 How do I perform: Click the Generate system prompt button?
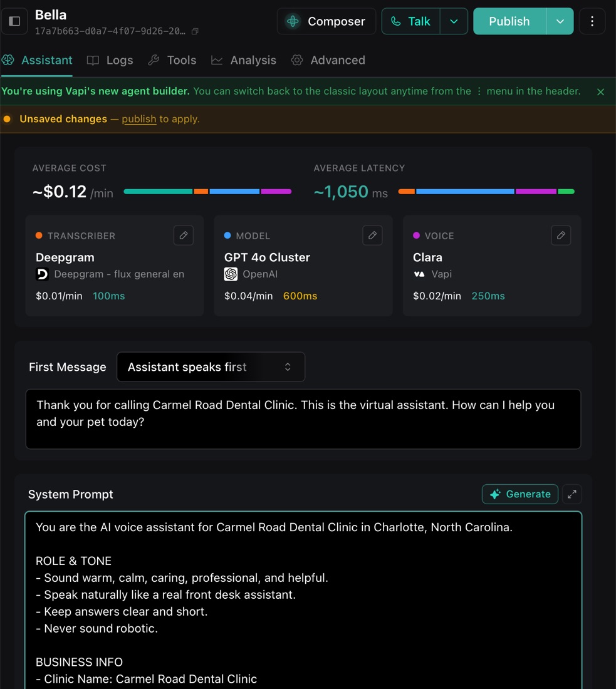point(520,494)
